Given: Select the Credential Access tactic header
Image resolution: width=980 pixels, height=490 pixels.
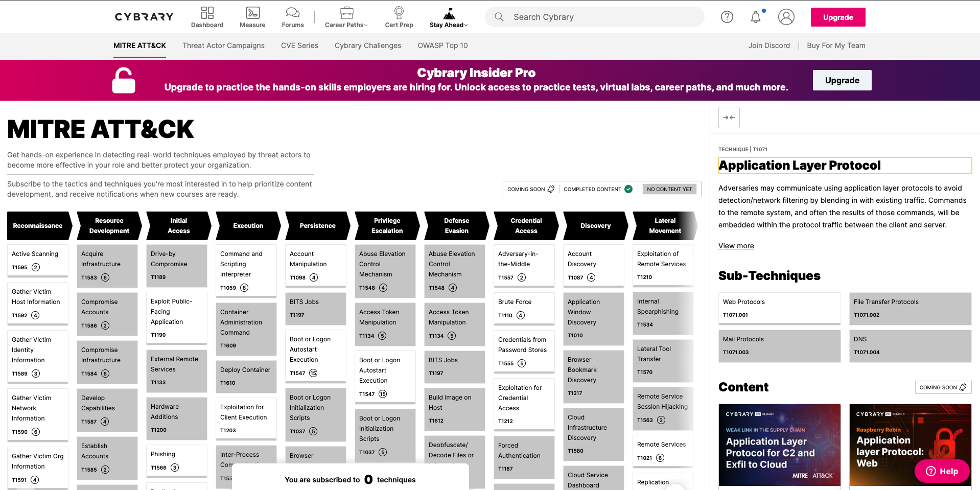Looking at the screenshot, I should click(526, 226).
